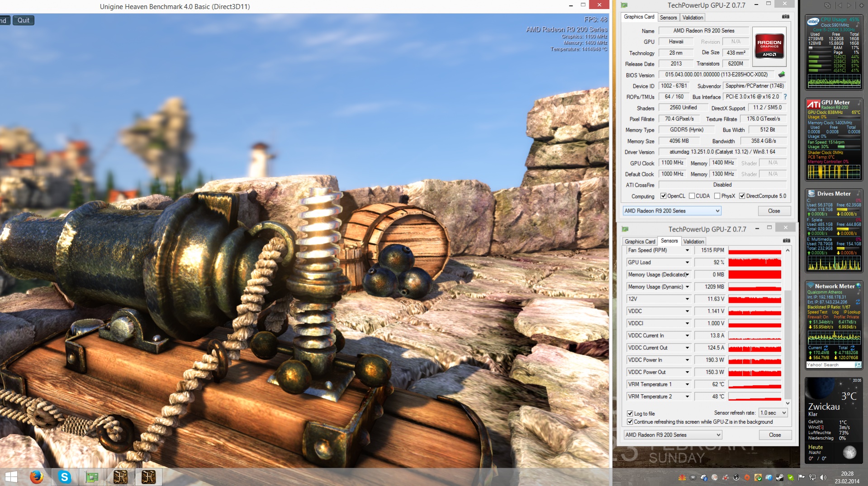Launch Firefox from the taskbar
This screenshot has width=868, height=486.
coord(37,477)
